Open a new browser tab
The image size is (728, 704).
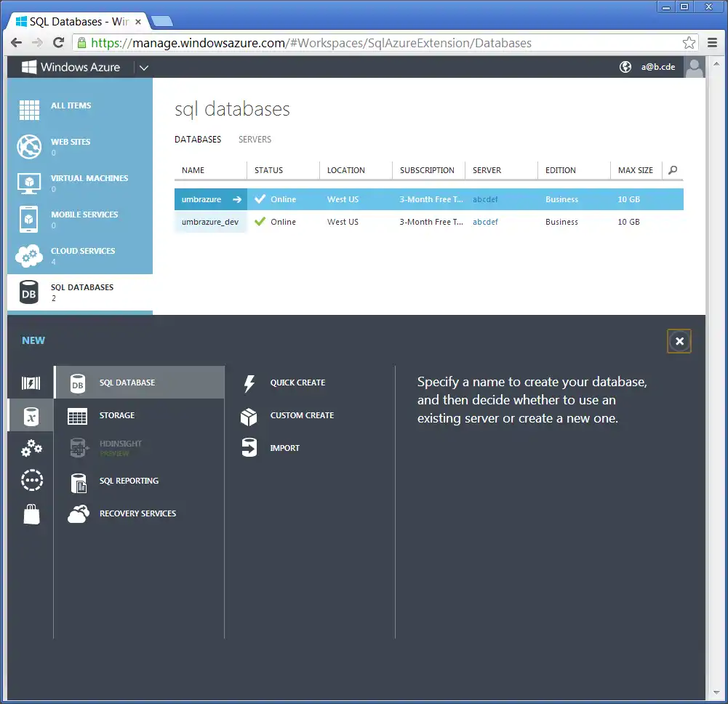(162, 21)
